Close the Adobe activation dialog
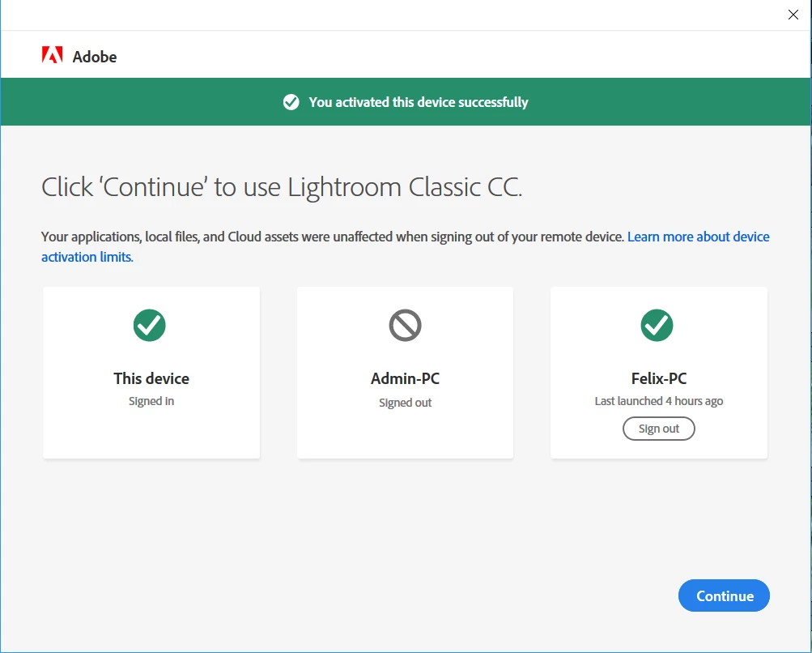This screenshot has width=812, height=653. pyautogui.click(x=793, y=15)
